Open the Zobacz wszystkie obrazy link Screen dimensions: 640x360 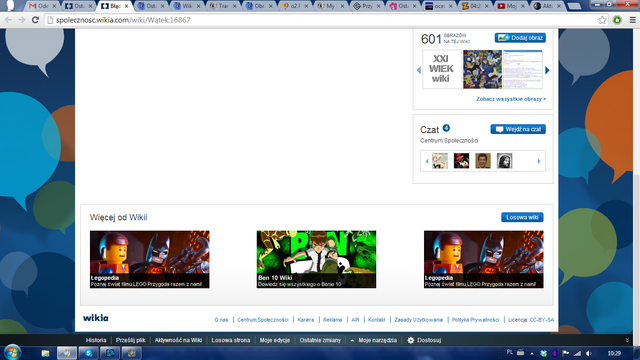coord(511,99)
